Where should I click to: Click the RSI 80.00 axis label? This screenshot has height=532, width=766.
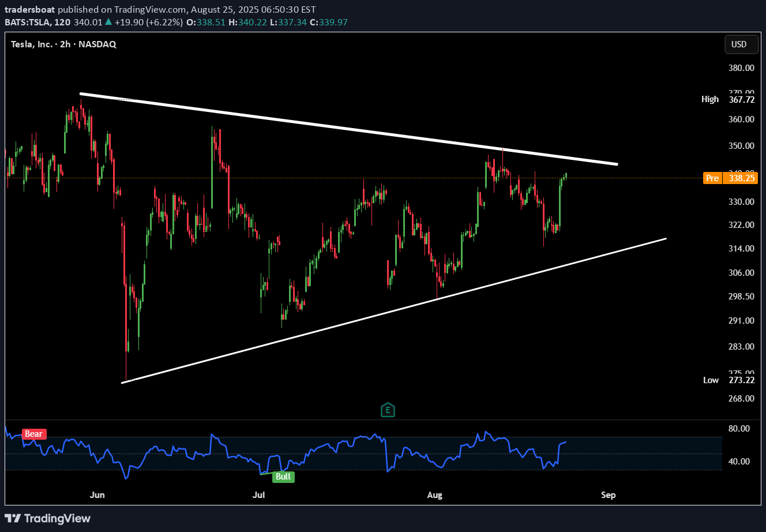click(x=739, y=428)
